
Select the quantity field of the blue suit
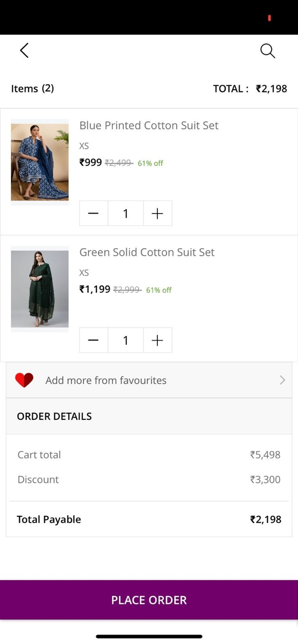pyautogui.click(x=125, y=213)
